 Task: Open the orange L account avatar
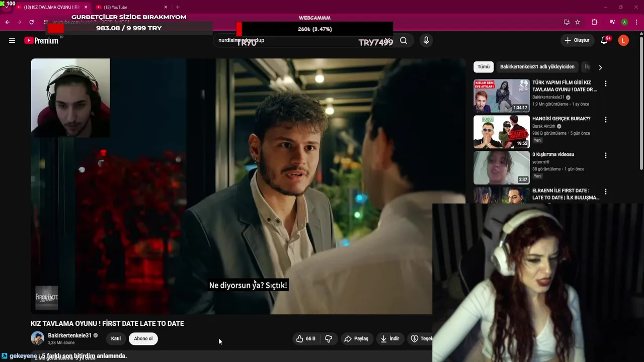623,41
